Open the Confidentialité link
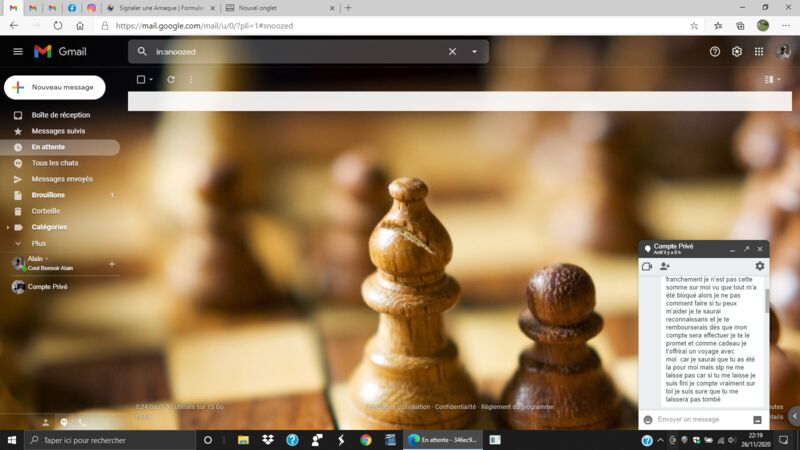The height and width of the screenshot is (450, 800). pos(455,407)
